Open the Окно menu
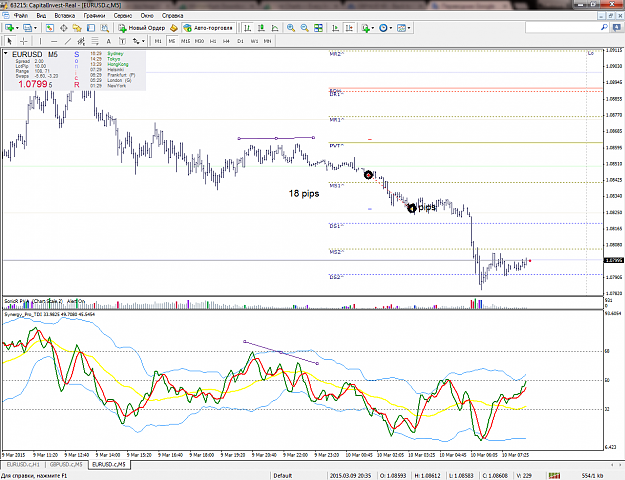Viewport: 625px width, 480px height. pos(147,16)
